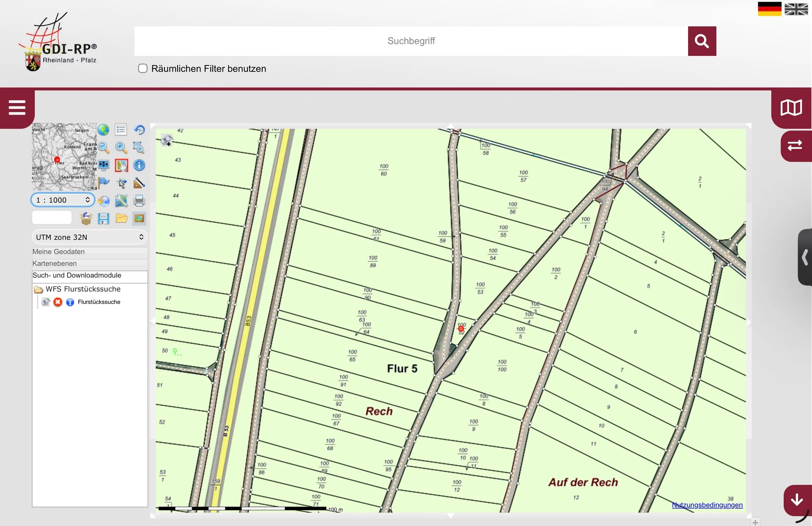The image size is (812, 526).
Task: Click the map's bottom pan arrow
Action: (x=450, y=515)
